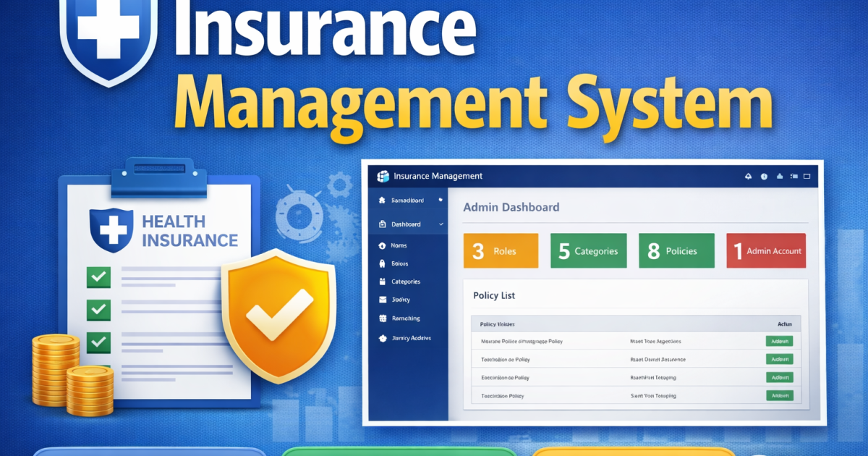Open the list dropdown icon near the window controls
The image size is (868, 456).
[x=793, y=176]
